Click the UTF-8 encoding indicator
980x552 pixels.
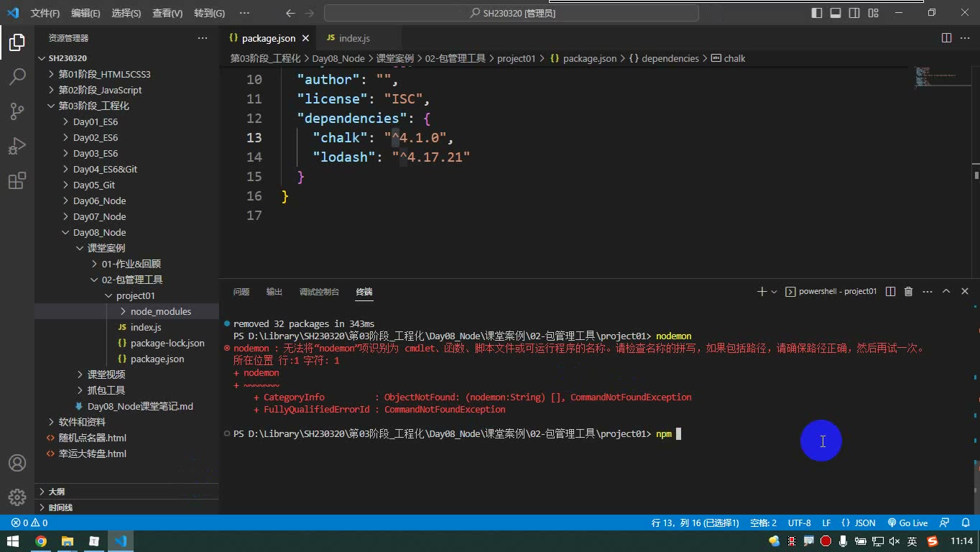coord(799,523)
